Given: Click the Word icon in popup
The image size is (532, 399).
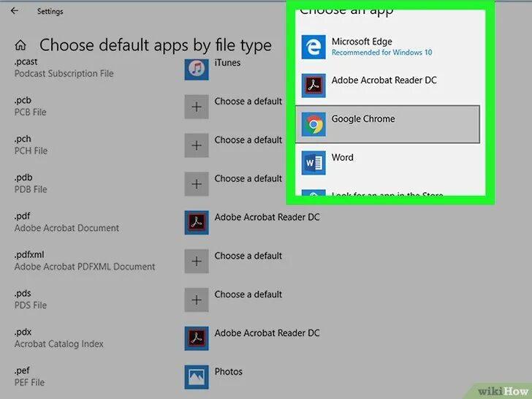Looking at the screenshot, I should (313, 163).
